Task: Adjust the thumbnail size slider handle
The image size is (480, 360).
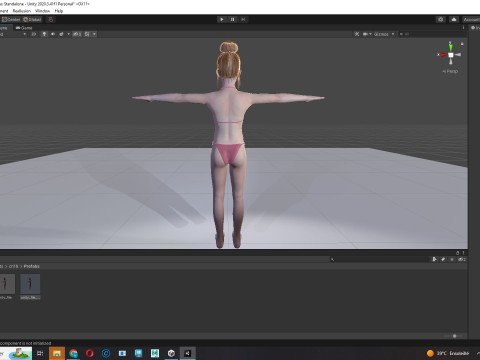Action: coord(454,336)
